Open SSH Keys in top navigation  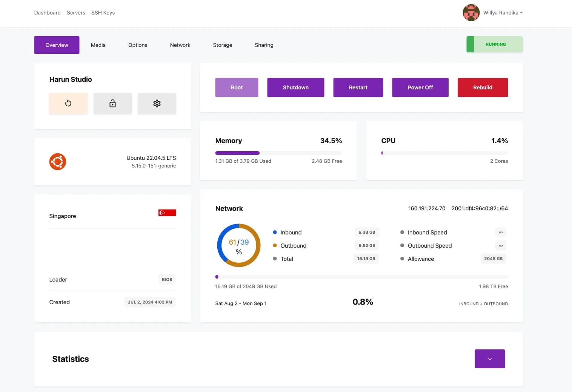coord(103,13)
